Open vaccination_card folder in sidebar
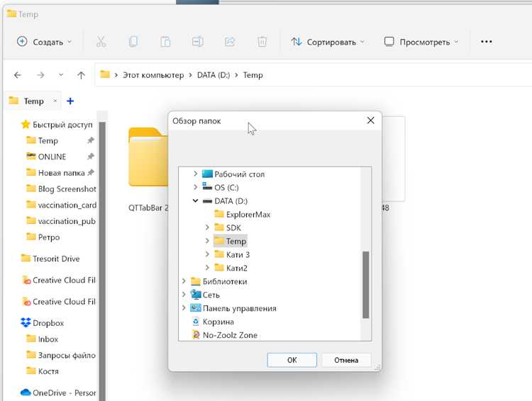 [61, 205]
